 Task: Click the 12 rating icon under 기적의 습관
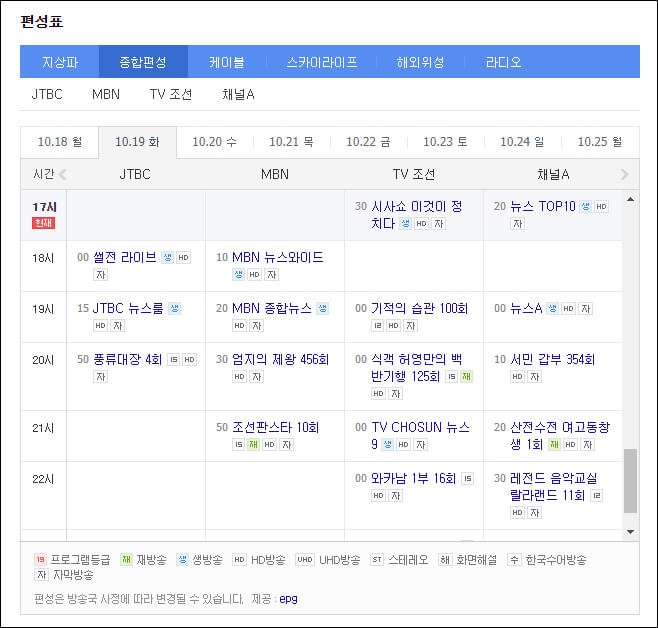click(377, 326)
